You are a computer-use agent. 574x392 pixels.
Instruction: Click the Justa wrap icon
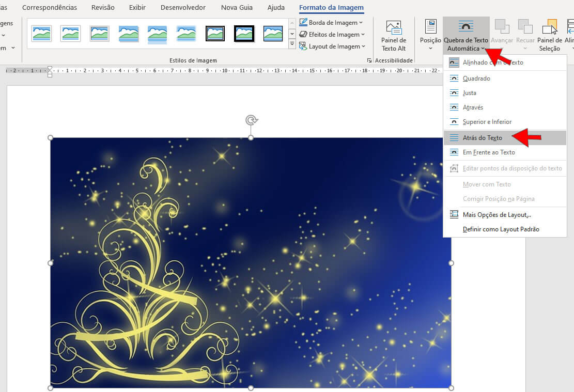point(454,93)
